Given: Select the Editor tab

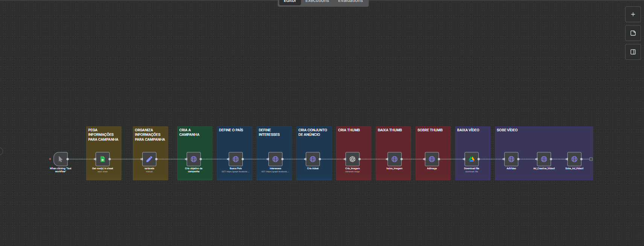Looking at the screenshot, I should pyautogui.click(x=290, y=2).
